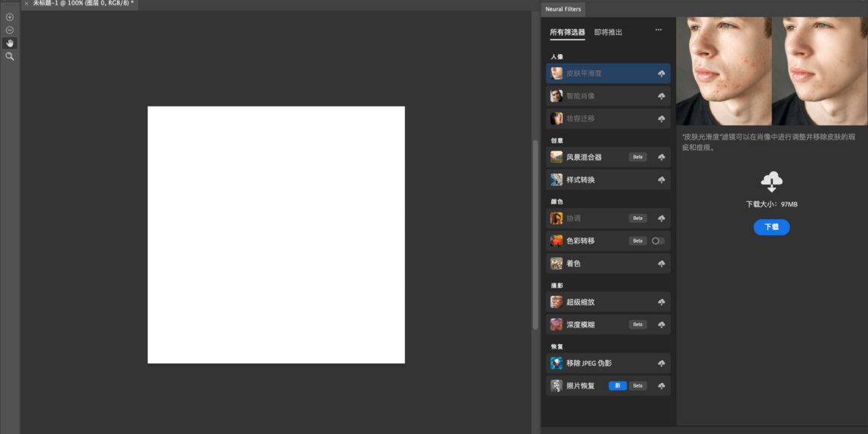This screenshot has width=868, height=434.
Task: Select the 移除 JPEG 伪影 filter
Action: [608, 364]
